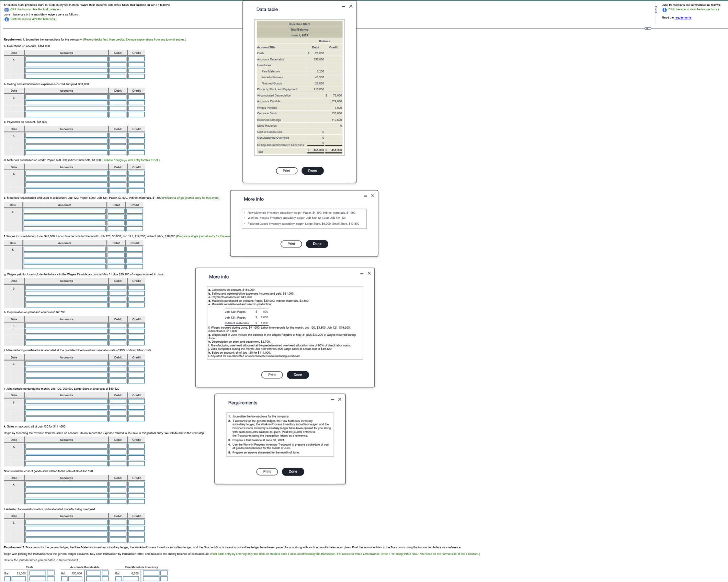Click the Credit input in entry l
Image resolution: width=728 pixels, height=582 pixels.
[136, 522]
